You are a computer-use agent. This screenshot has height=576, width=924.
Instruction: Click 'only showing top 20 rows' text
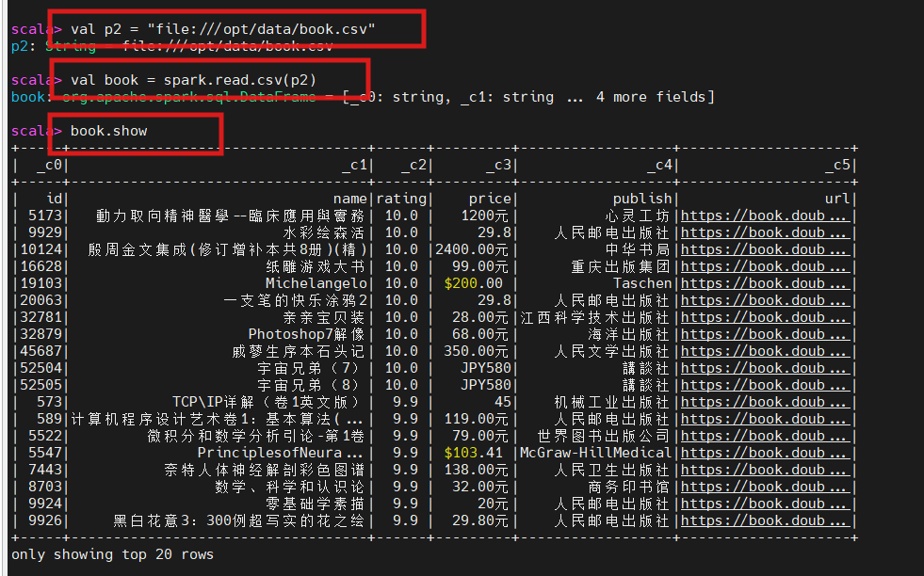112,554
